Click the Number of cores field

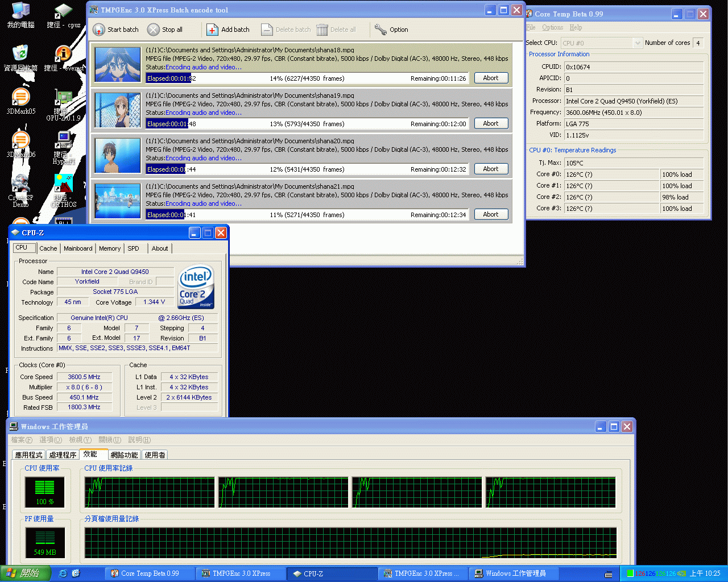coord(698,43)
